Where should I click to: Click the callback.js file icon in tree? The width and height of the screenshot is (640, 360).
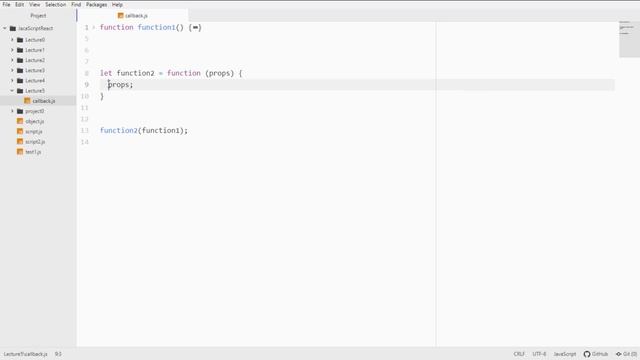coord(27,100)
